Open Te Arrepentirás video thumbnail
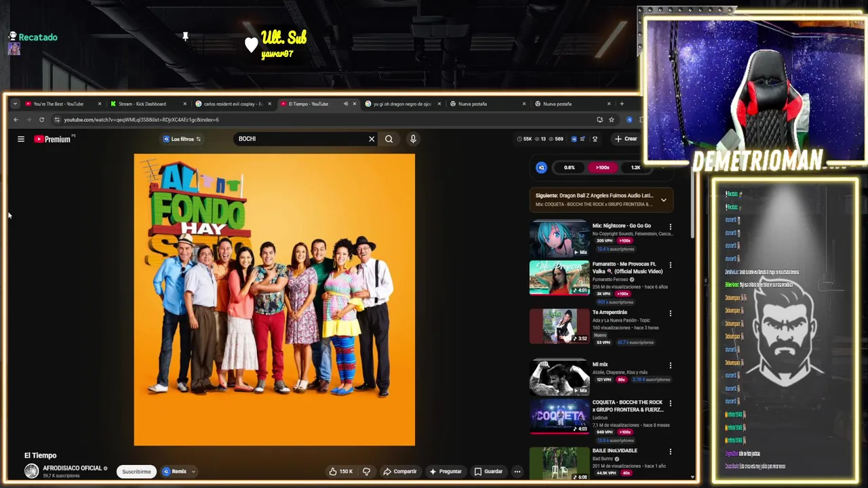Image resolution: width=868 pixels, height=488 pixels. click(x=559, y=326)
